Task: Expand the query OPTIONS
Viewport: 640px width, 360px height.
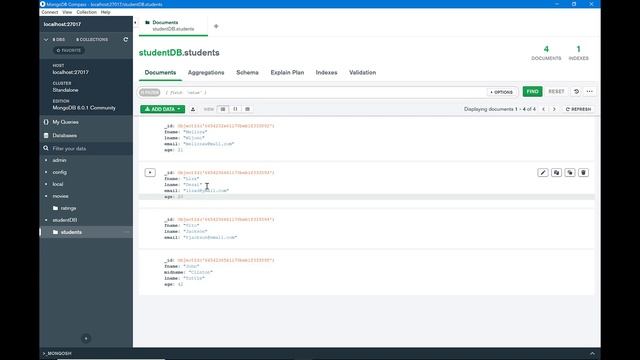Action: click(501, 92)
